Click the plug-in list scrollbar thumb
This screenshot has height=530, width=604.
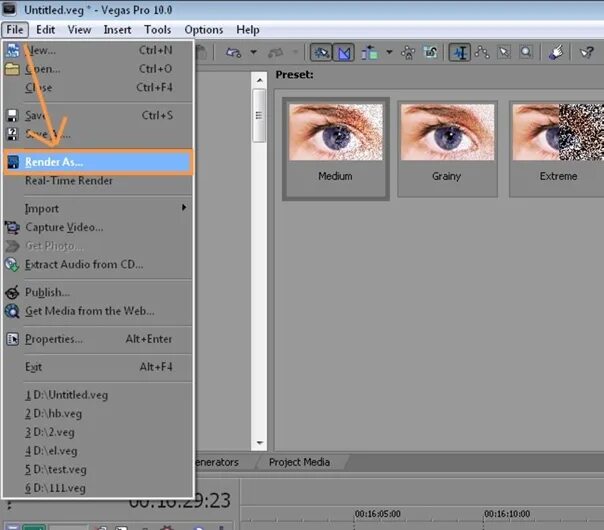pos(259,115)
